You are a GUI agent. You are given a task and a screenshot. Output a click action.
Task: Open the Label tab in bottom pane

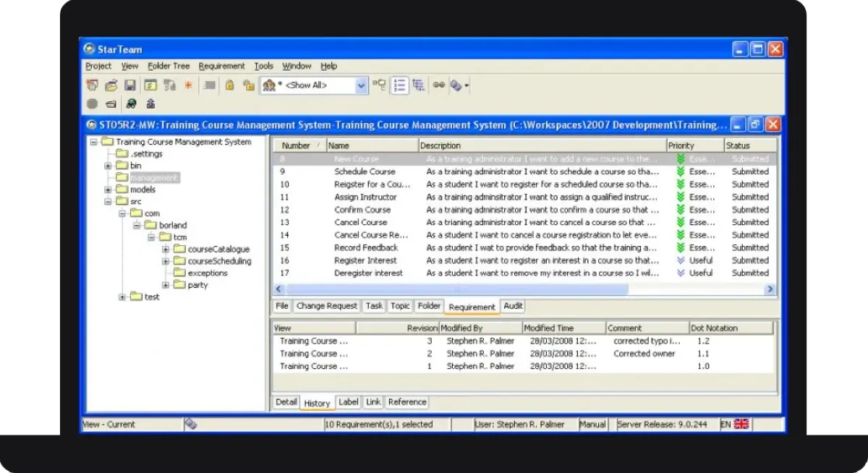tap(348, 402)
